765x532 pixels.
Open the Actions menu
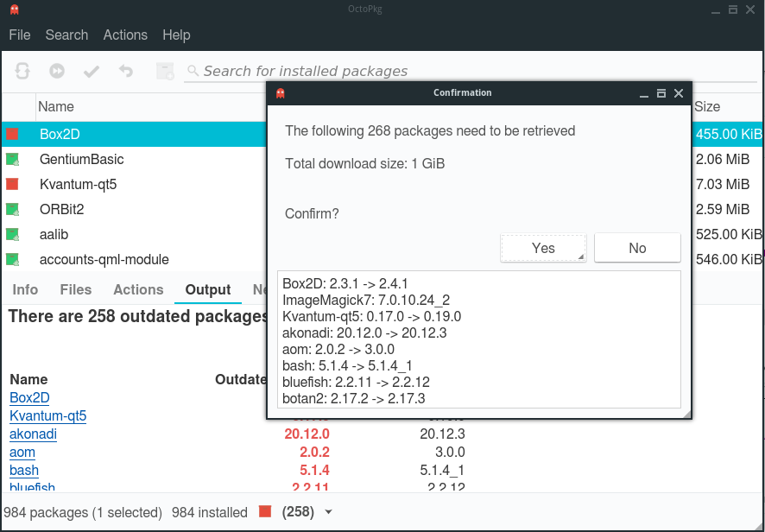click(x=125, y=35)
